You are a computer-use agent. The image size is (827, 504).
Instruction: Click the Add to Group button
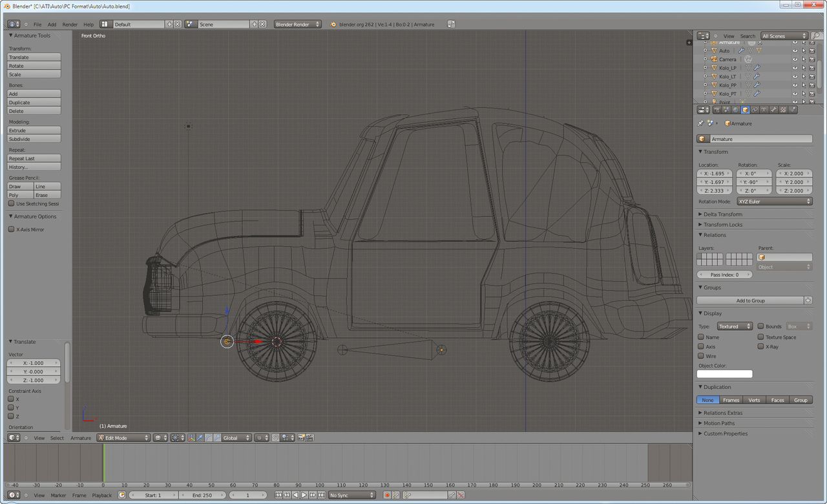point(750,300)
